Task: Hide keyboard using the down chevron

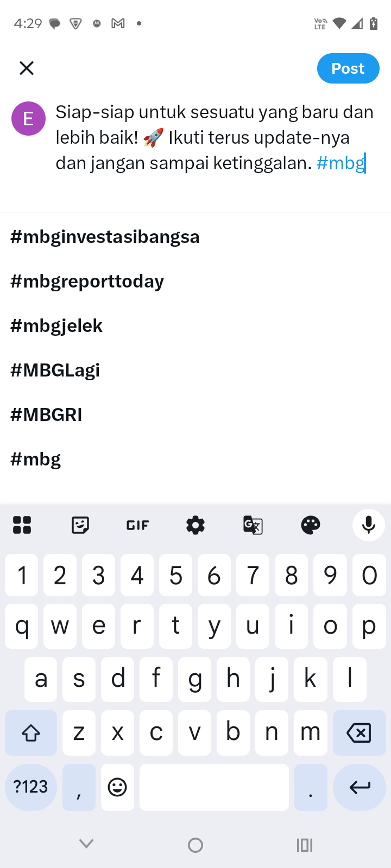Action: [x=86, y=844]
